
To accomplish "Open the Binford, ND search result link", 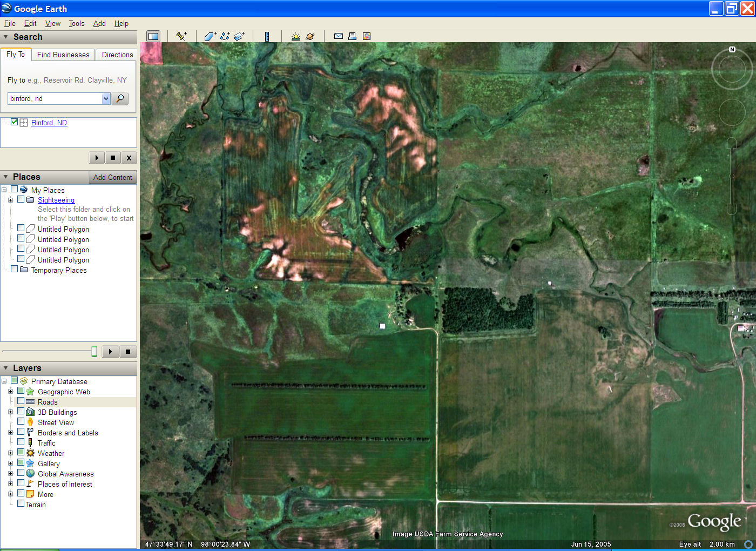I will coord(49,123).
